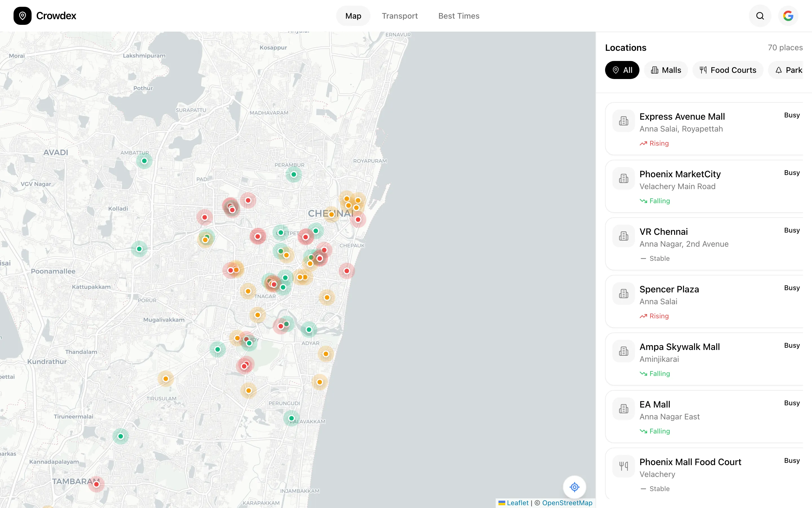Click the green marker near Ambattur

pyautogui.click(x=144, y=161)
